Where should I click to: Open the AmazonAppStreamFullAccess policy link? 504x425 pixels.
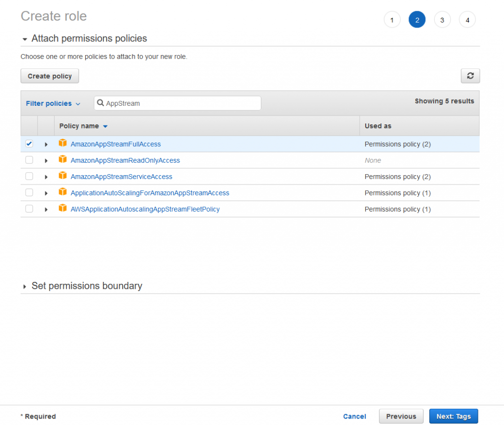click(x=116, y=144)
